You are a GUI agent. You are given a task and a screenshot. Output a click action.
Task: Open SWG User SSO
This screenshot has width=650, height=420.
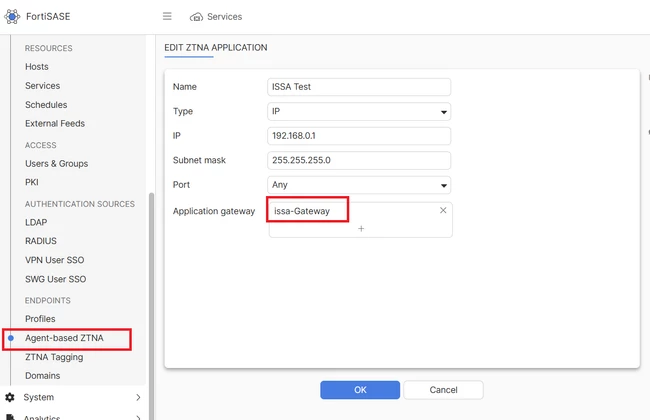pyautogui.click(x=56, y=279)
